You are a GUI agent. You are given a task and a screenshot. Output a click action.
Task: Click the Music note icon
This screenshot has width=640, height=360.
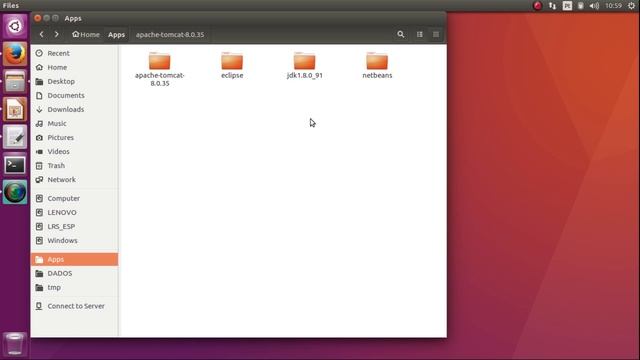coord(39,123)
